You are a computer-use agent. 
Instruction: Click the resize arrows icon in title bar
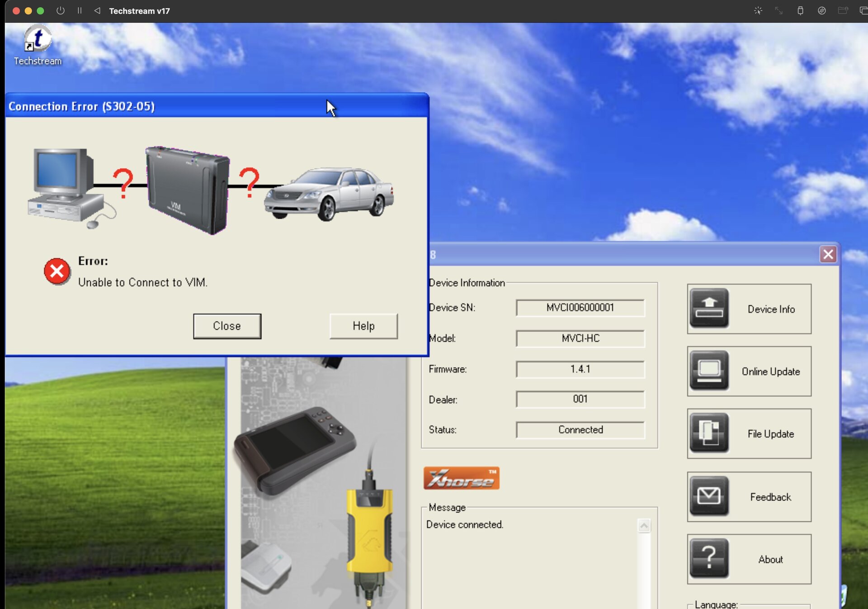pos(778,10)
